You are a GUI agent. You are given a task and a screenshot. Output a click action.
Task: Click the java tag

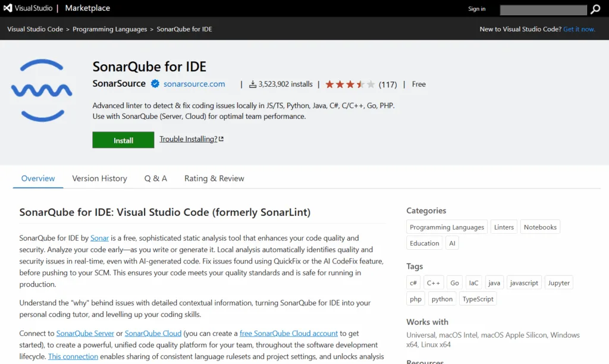point(494,283)
